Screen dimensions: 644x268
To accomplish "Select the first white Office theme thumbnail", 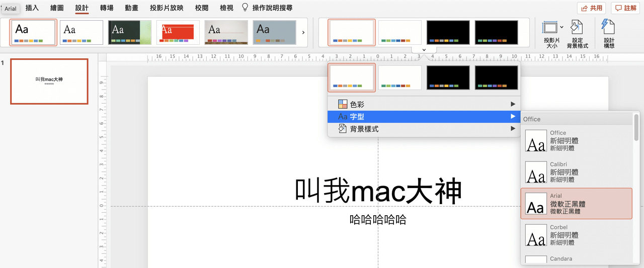I will pos(33,33).
